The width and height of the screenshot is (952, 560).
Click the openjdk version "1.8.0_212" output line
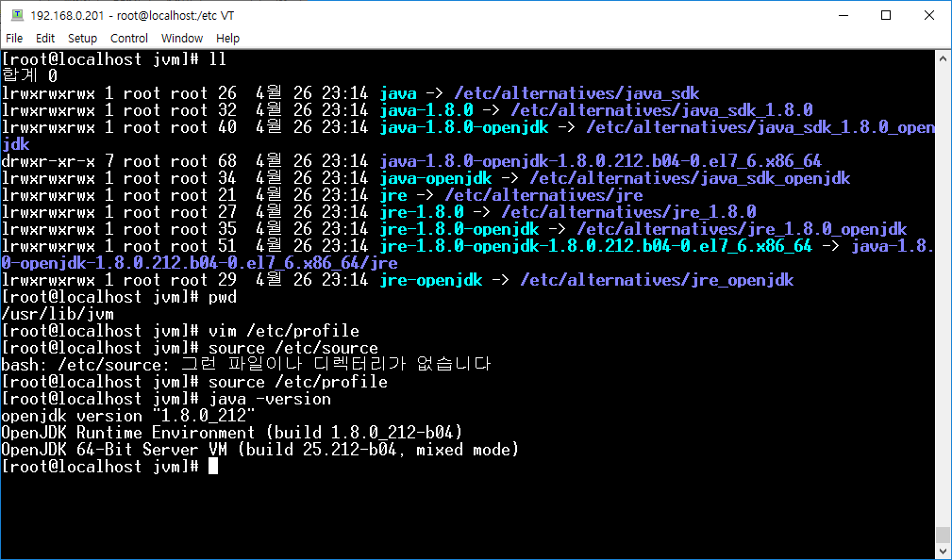tap(128, 416)
